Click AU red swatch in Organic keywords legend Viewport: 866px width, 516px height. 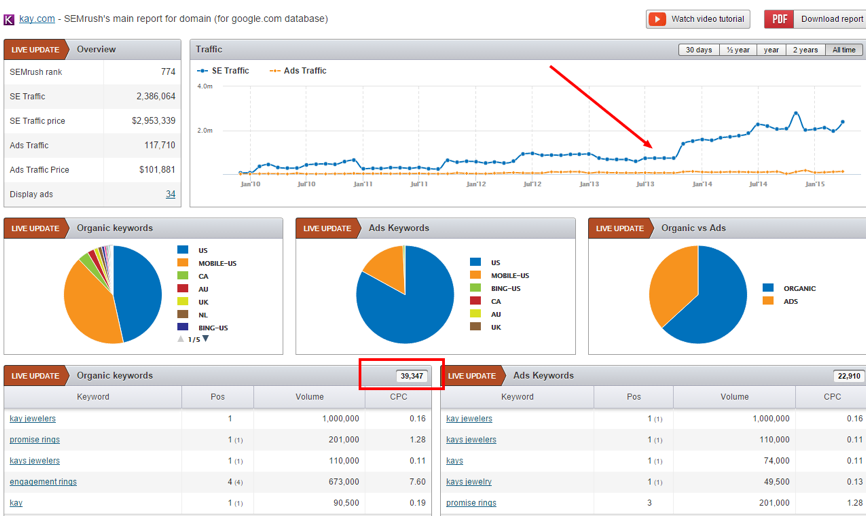[183, 288]
